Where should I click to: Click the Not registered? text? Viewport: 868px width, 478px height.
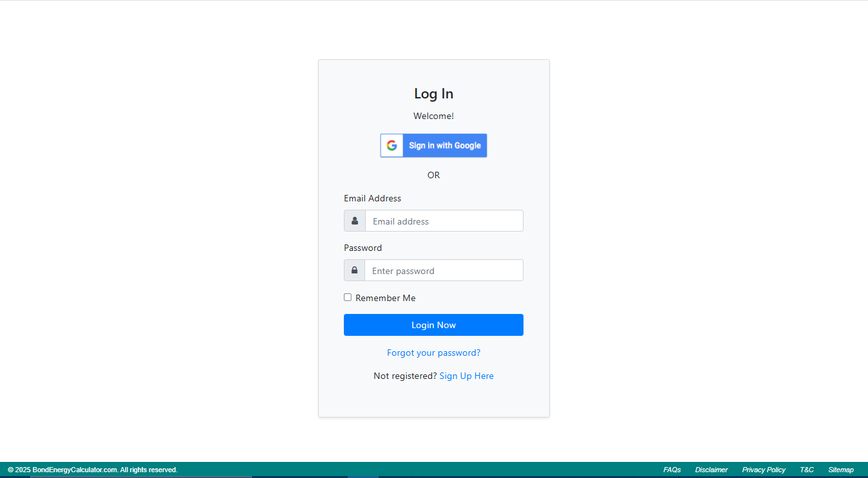pyautogui.click(x=405, y=376)
